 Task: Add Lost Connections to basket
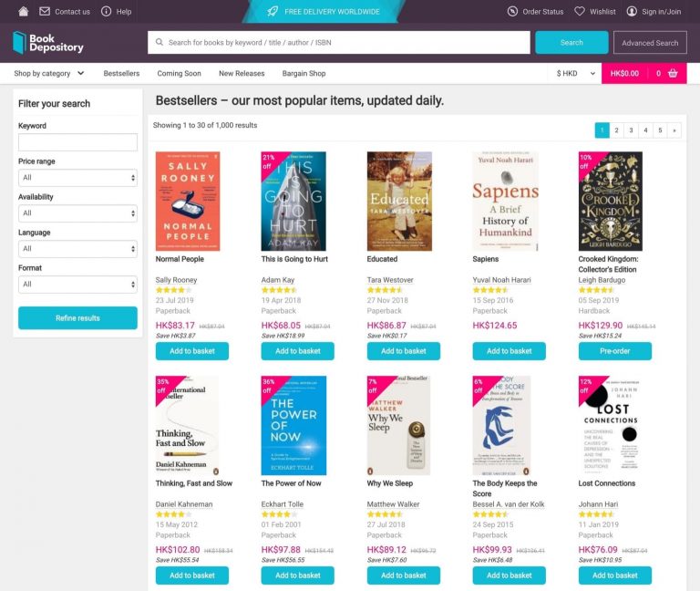click(614, 575)
